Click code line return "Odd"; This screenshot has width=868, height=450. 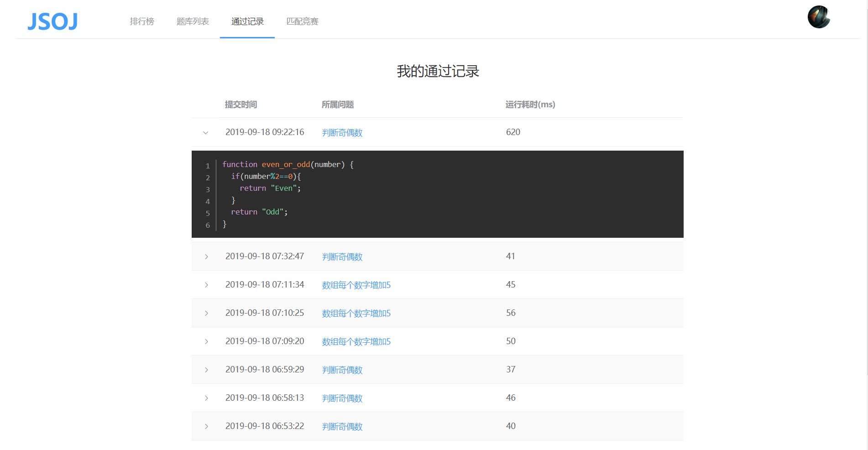pos(259,212)
